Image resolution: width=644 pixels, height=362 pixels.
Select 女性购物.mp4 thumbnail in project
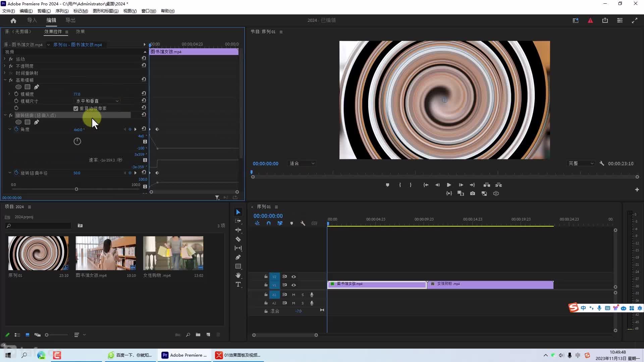point(173,253)
